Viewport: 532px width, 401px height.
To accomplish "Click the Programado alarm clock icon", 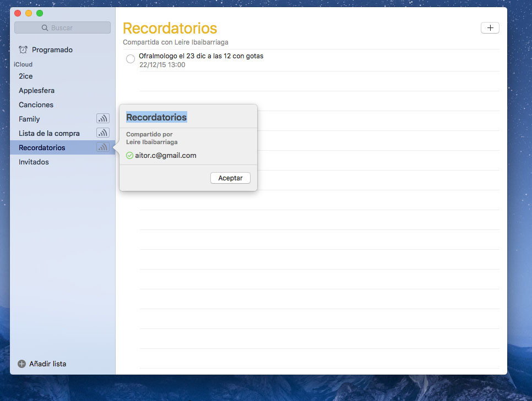I will [x=23, y=50].
